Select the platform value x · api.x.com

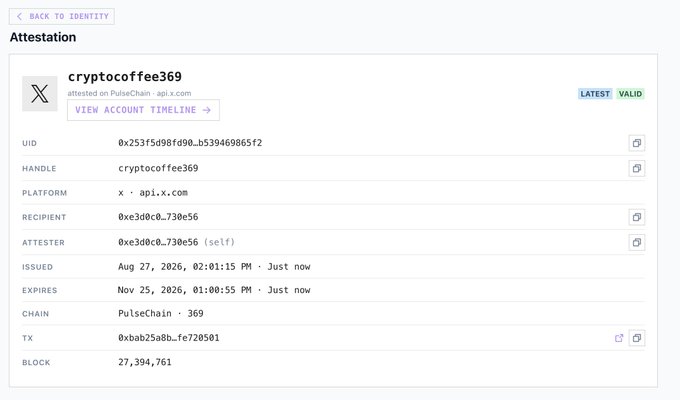pos(153,193)
